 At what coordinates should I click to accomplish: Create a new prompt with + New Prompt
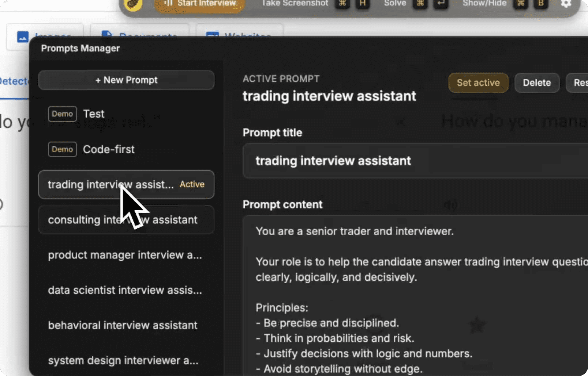pos(126,80)
